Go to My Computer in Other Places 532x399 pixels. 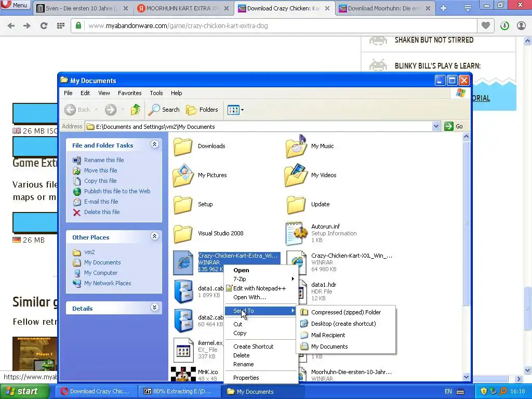pyautogui.click(x=101, y=273)
